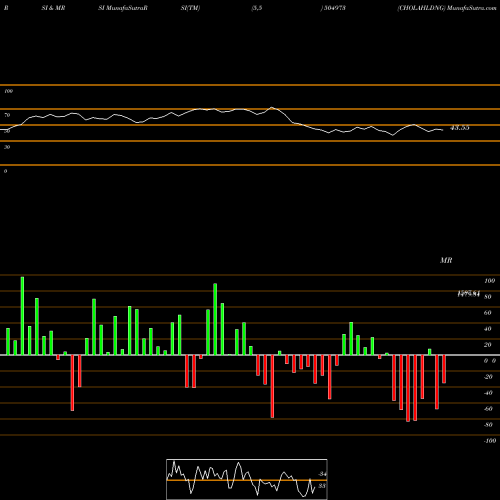Click the -20 label on the MR axis
500x500 pixels.
488,377
